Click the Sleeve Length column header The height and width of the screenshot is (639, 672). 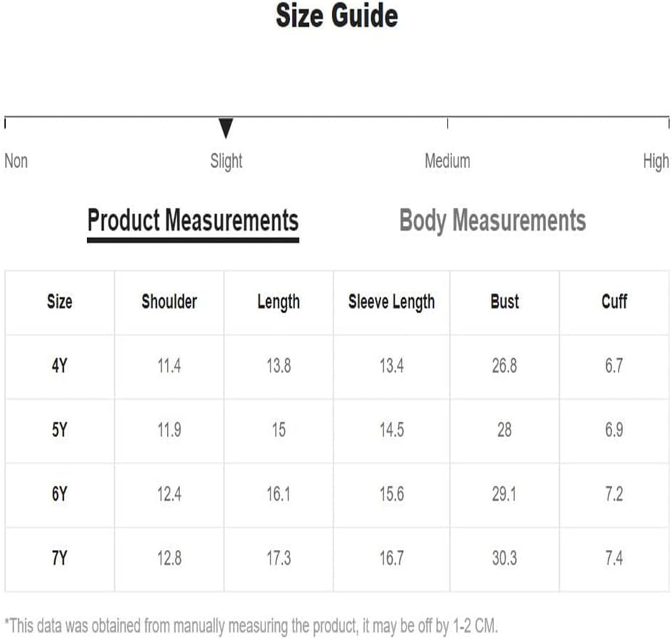391,302
